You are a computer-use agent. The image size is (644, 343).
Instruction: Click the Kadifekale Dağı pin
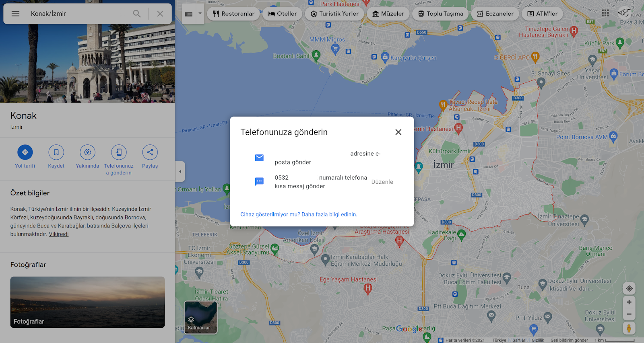tap(462, 234)
